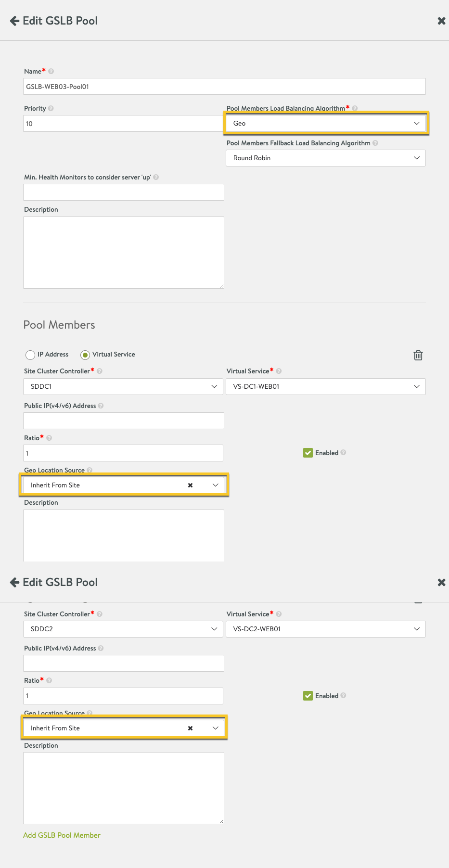Click the help icon next to Name

pos(51,71)
